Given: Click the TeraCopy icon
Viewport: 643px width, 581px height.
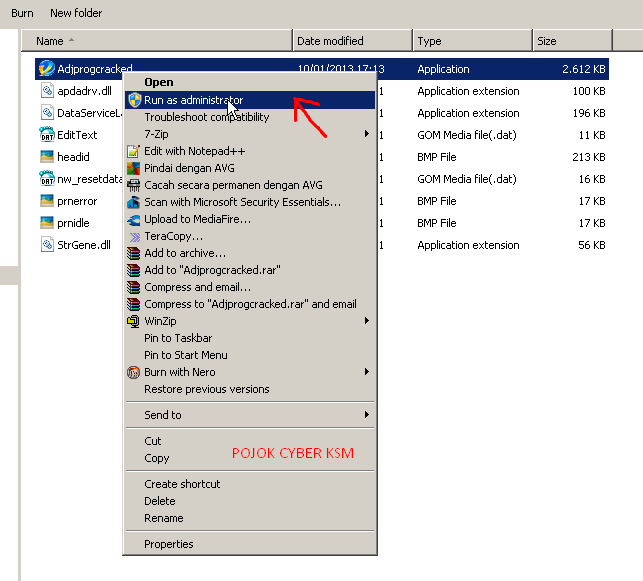Looking at the screenshot, I should pos(134,237).
